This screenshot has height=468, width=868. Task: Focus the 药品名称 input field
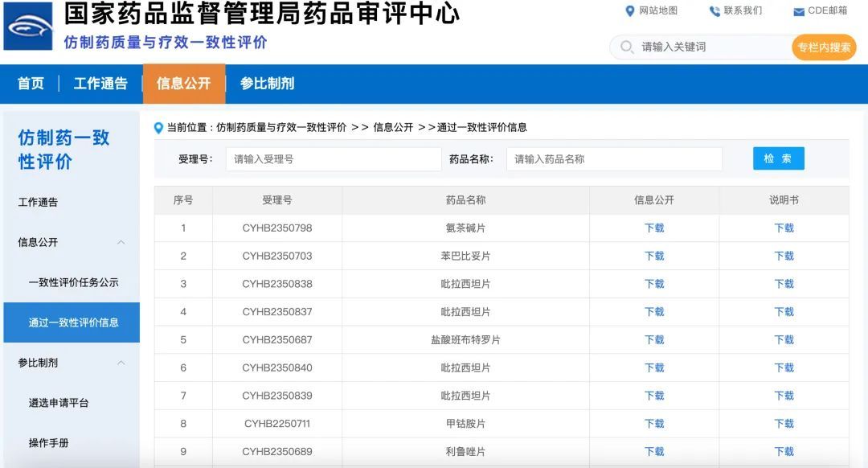click(x=614, y=159)
